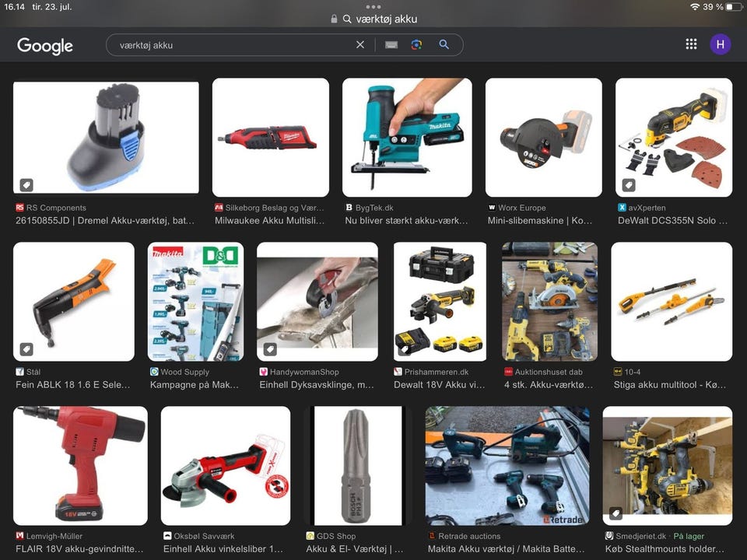Go to Google home via logo
This screenshot has width=747, height=560.
tap(45, 46)
